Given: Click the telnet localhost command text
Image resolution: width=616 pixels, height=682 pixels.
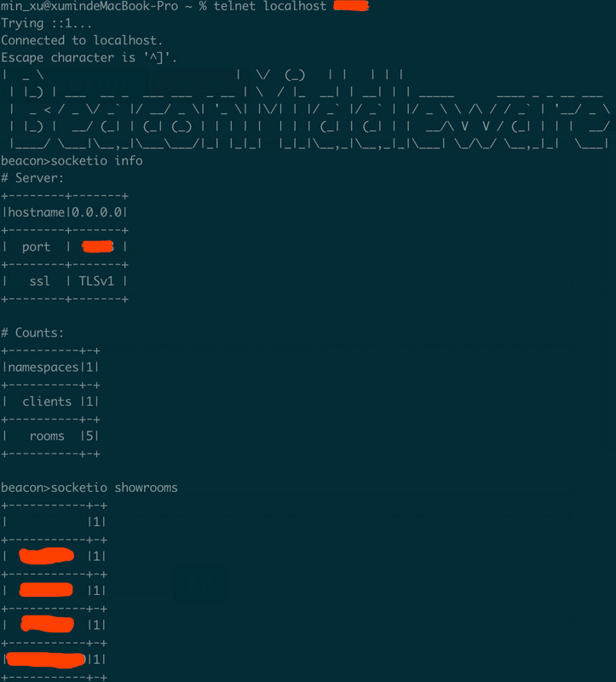Looking at the screenshot, I should click(x=269, y=6).
